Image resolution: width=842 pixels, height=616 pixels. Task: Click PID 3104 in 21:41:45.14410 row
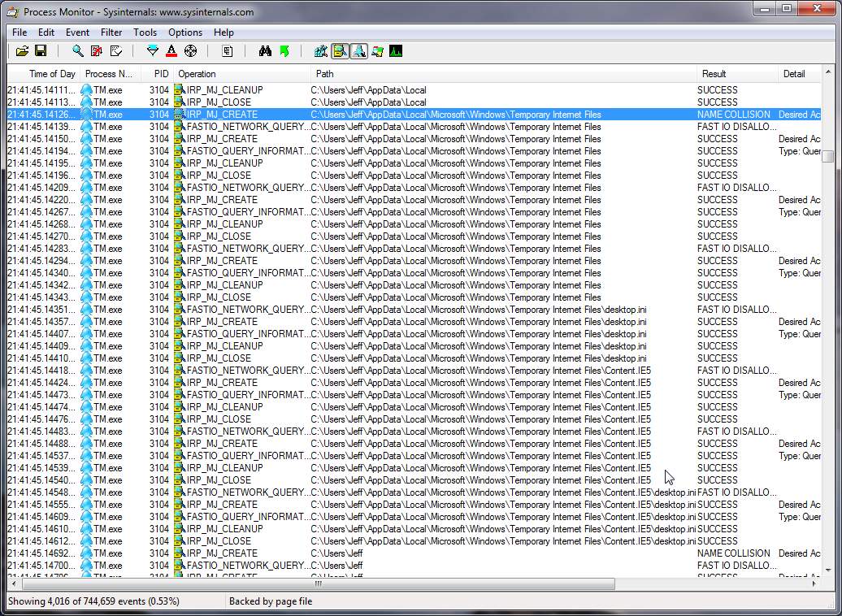pos(159,358)
